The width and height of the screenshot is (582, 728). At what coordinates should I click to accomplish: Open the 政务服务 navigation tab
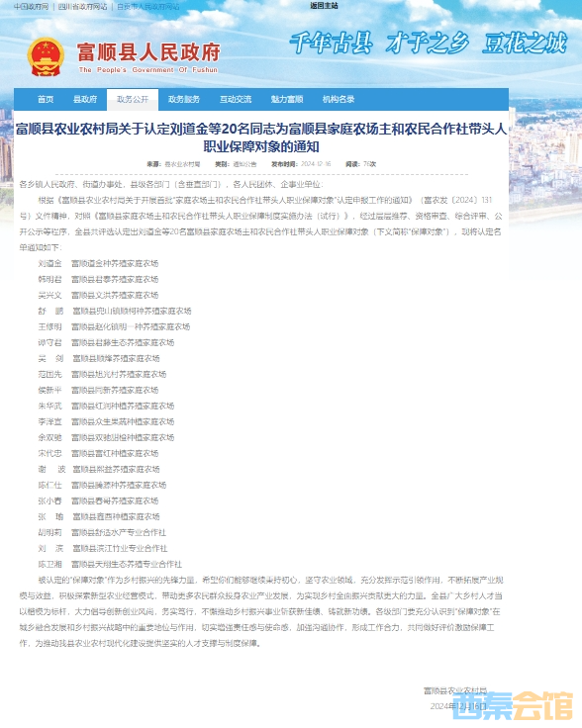tap(184, 99)
